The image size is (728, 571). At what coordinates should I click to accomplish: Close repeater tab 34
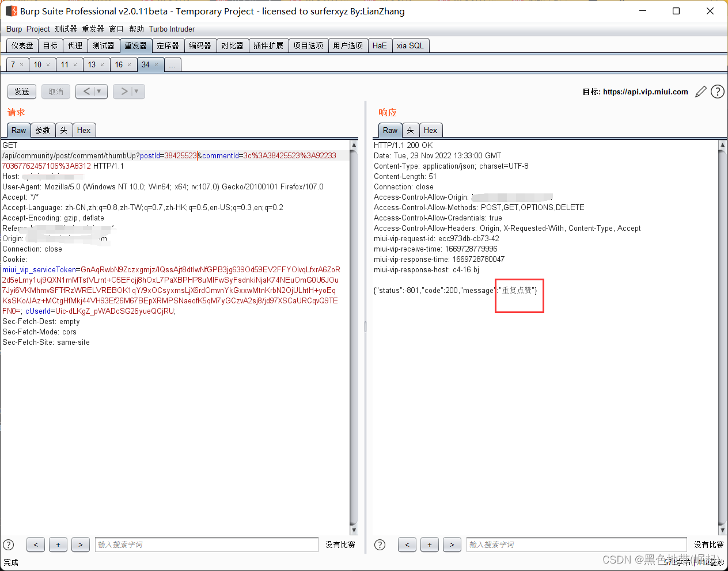(x=156, y=65)
